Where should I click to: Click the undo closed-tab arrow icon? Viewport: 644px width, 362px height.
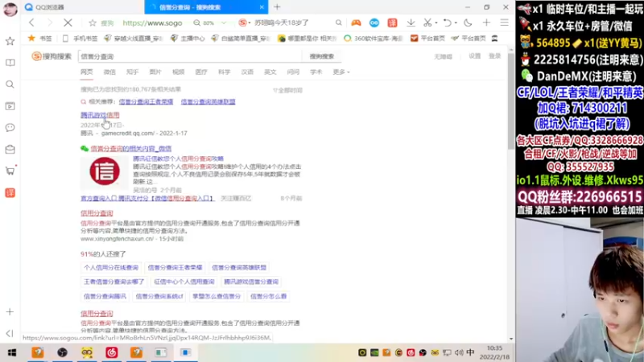[448, 23]
